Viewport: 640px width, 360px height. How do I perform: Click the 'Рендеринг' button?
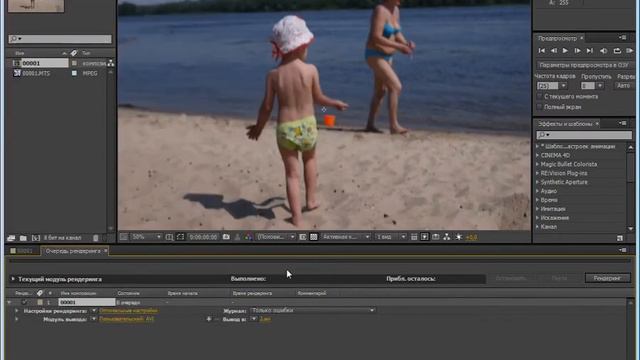pyautogui.click(x=607, y=278)
